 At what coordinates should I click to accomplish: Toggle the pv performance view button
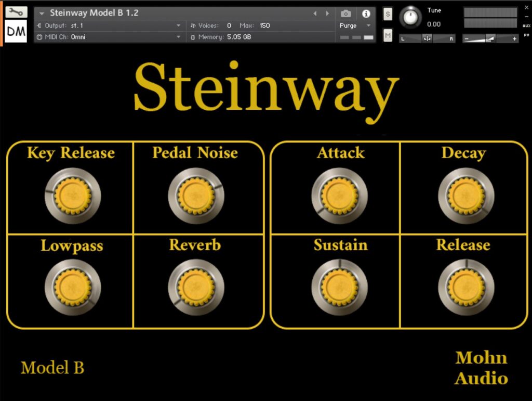527,35
